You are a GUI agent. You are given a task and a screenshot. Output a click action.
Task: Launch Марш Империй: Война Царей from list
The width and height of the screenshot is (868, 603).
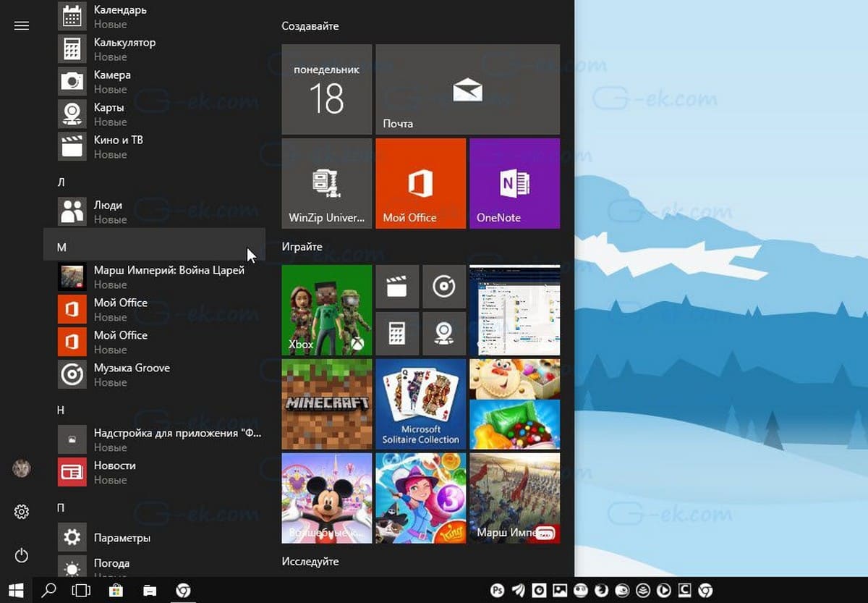pos(154,277)
